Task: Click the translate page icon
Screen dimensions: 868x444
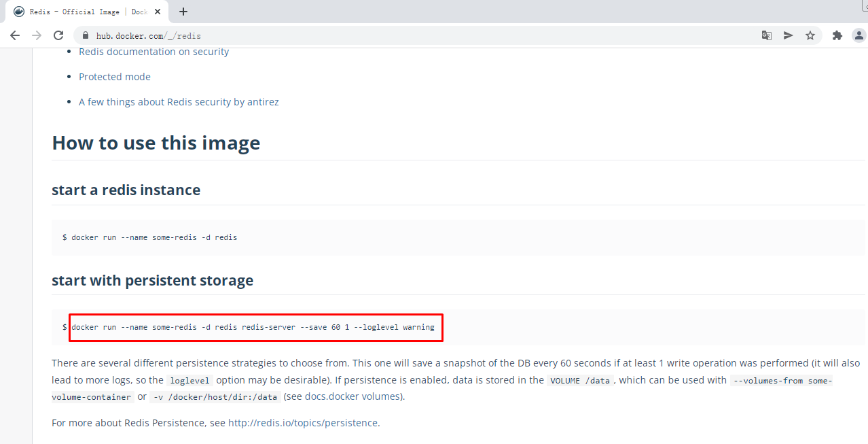Action: 766,35
